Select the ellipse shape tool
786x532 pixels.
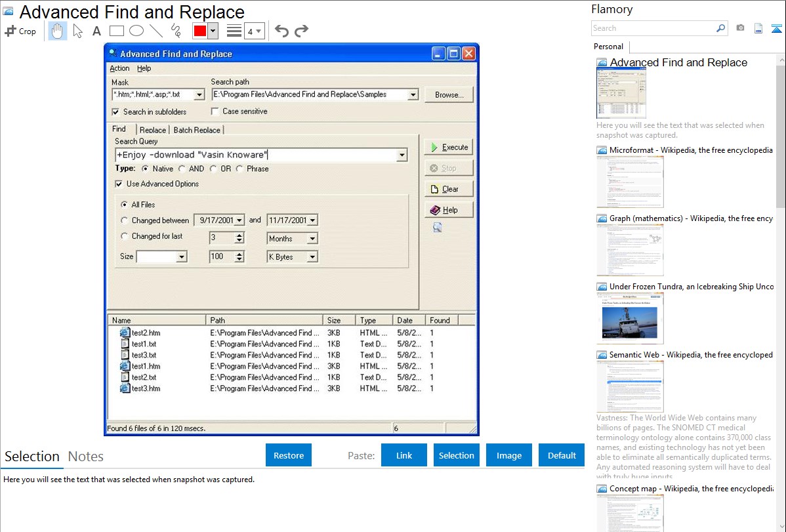(x=136, y=31)
